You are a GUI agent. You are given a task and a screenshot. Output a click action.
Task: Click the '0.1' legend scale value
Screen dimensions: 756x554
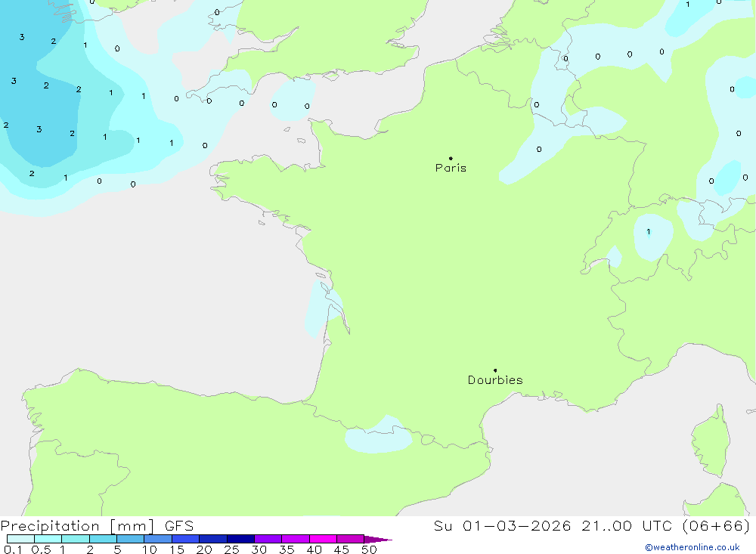(x=13, y=549)
